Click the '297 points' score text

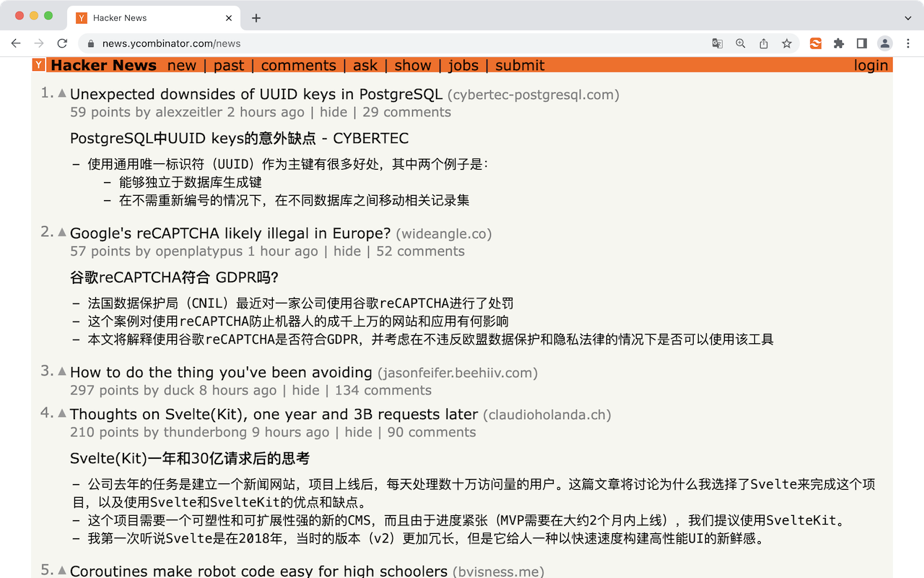[x=105, y=390]
